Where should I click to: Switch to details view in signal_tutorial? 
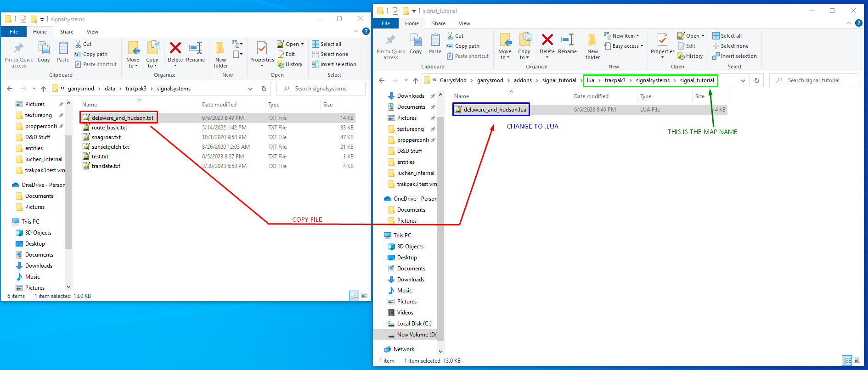847,360
